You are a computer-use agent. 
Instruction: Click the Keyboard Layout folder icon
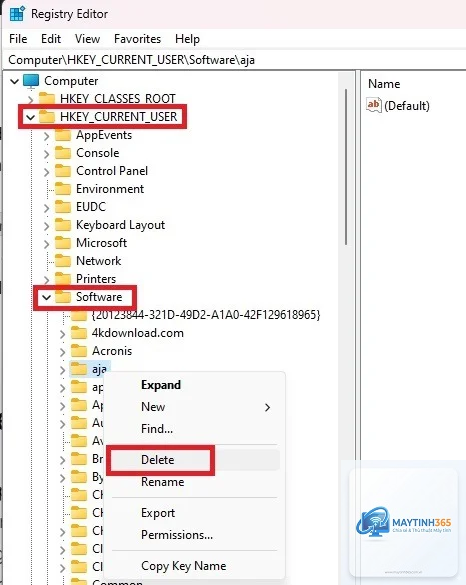(x=63, y=225)
